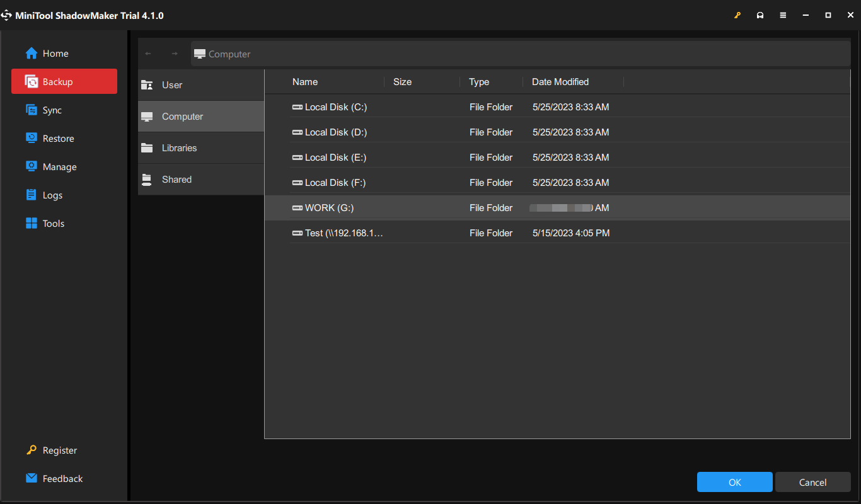Click the key registration icon in title bar

click(x=737, y=15)
